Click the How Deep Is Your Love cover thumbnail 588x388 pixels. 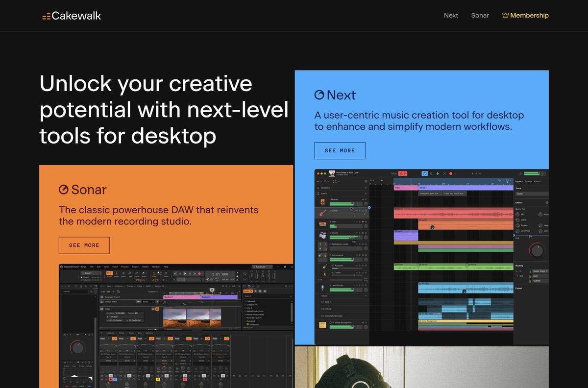pyautogui.click(x=332, y=173)
